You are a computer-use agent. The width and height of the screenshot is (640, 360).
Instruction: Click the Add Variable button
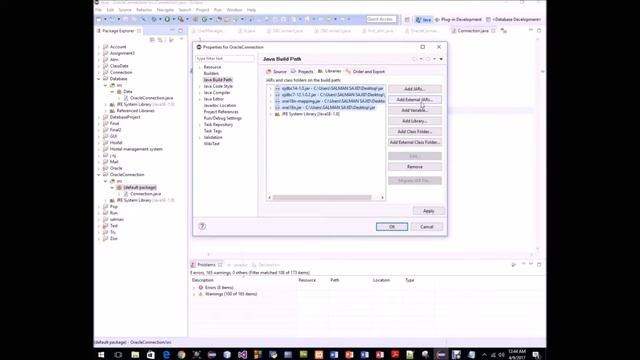point(415,110)
